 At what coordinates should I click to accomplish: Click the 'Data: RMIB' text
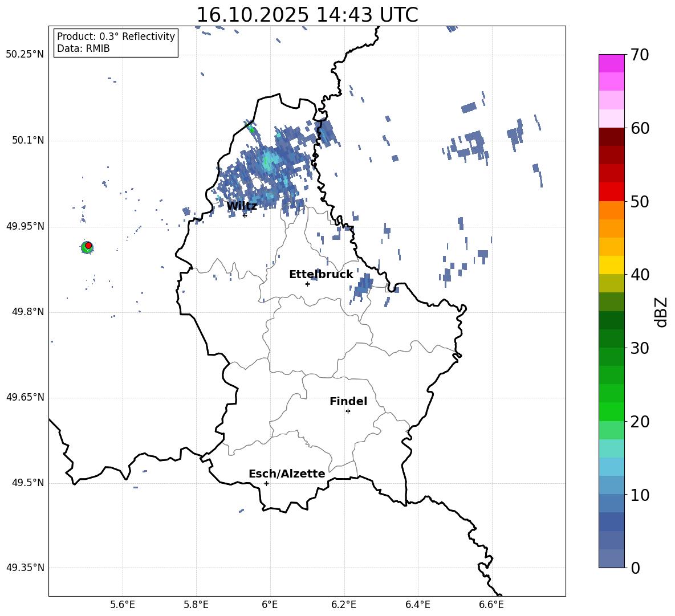[x=83, y=48]
